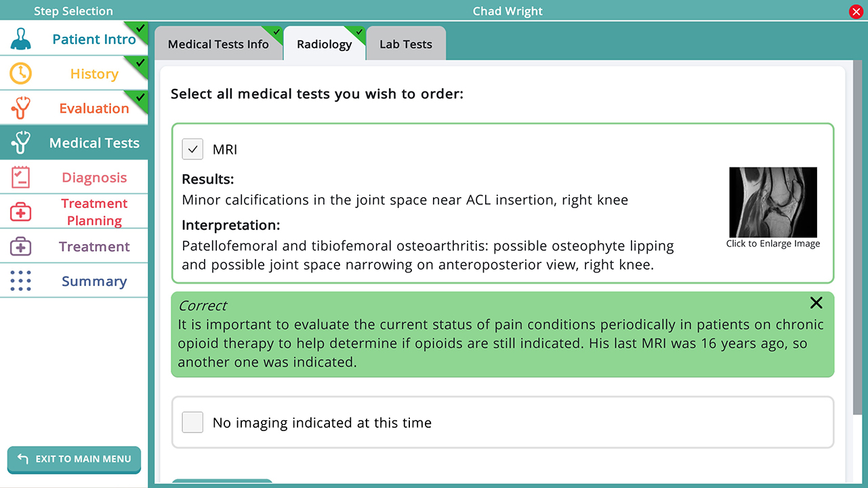Go to the Diagnosis step label

[94, 178]
